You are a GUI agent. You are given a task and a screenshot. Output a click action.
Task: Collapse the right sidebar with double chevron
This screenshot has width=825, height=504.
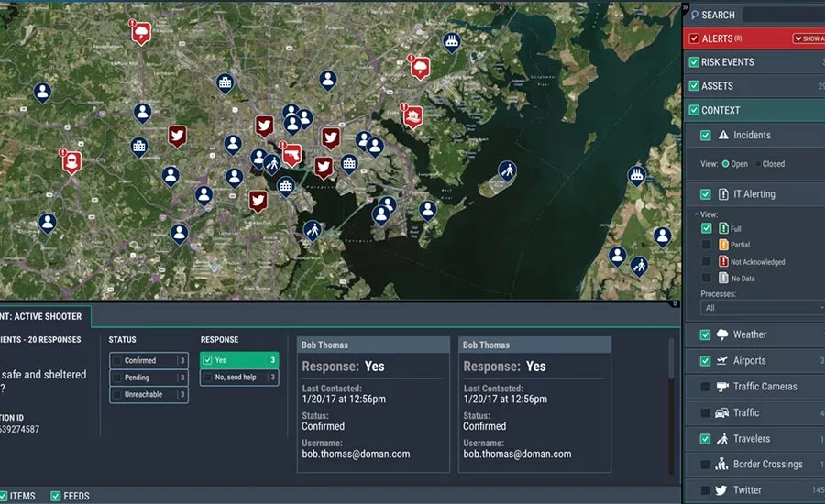[685, 8]
